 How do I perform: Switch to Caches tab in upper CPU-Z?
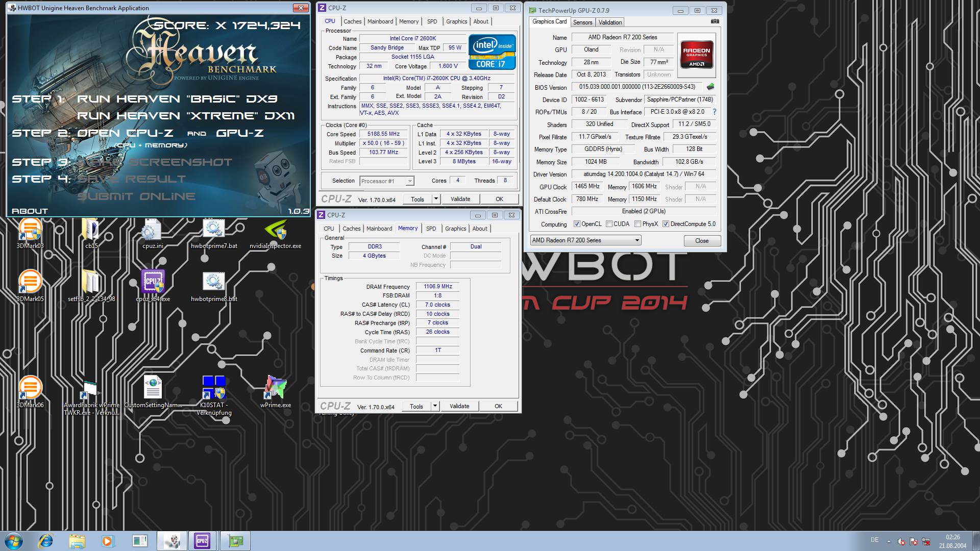tap(352, 21)
